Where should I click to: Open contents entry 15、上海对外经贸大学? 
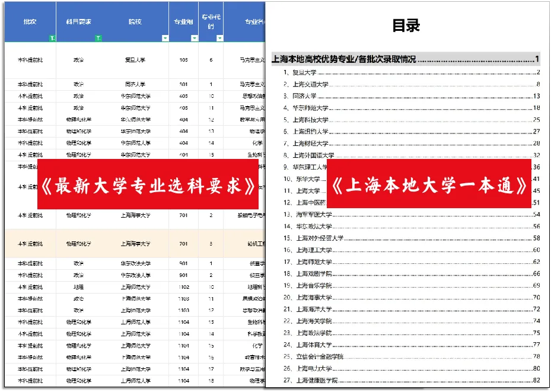click(412, 238)
